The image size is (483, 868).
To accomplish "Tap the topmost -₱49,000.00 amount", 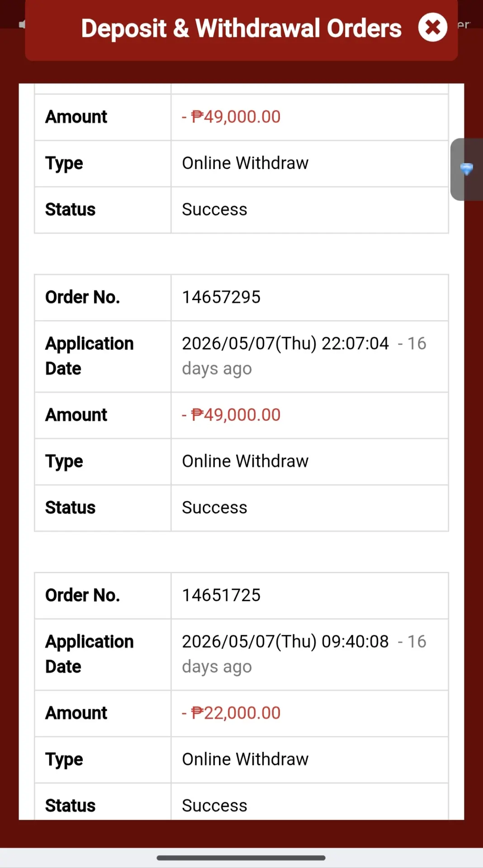I will (x=231, y=117).
